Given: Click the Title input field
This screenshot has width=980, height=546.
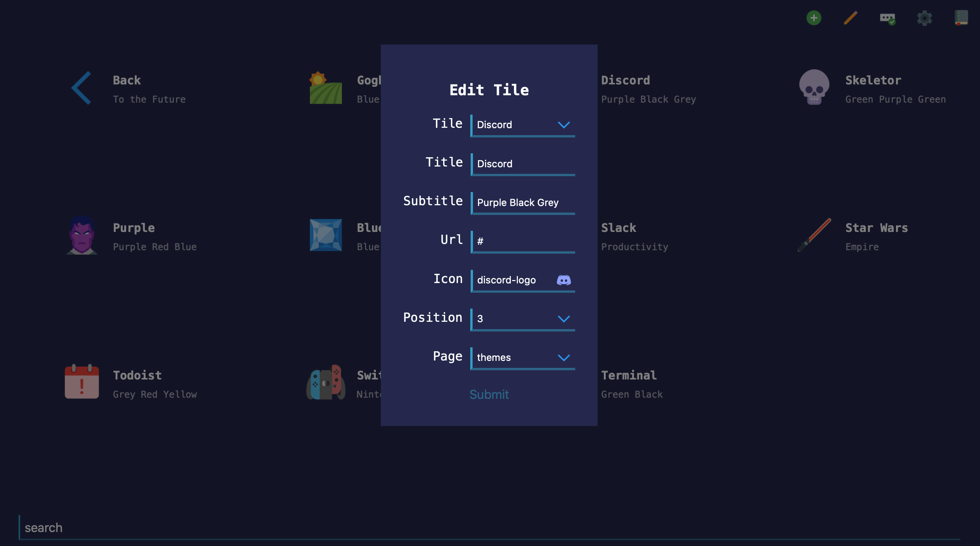Looking at the screenshot, I should (524, 163).
